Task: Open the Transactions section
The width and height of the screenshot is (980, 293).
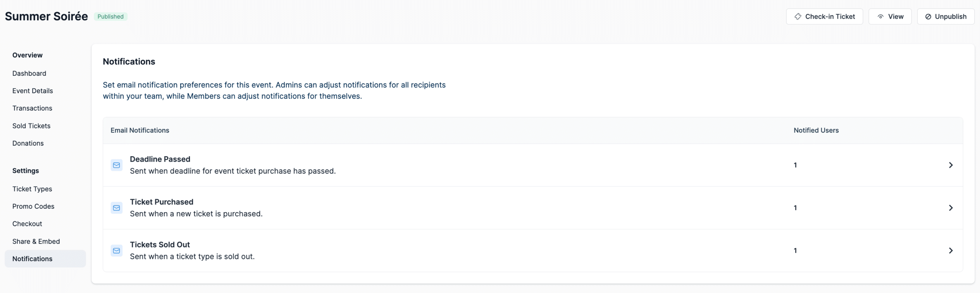Action: coord(32,108)
